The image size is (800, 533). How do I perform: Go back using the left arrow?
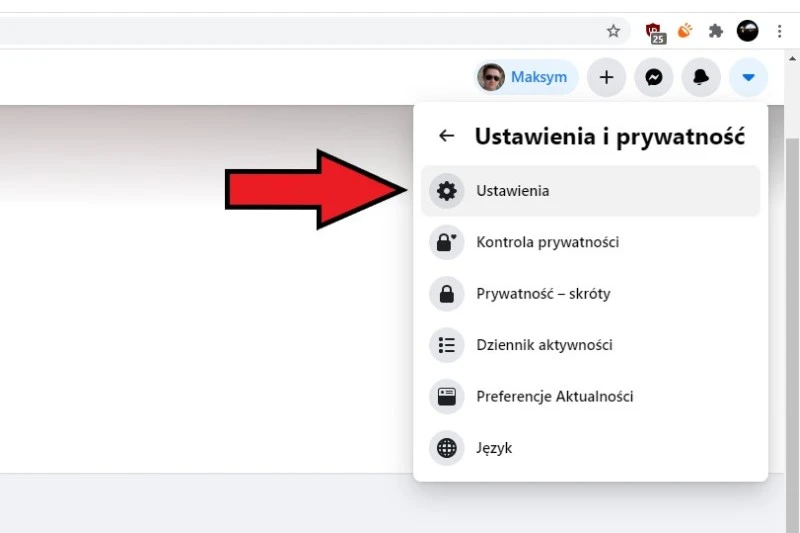click(446, 136)
